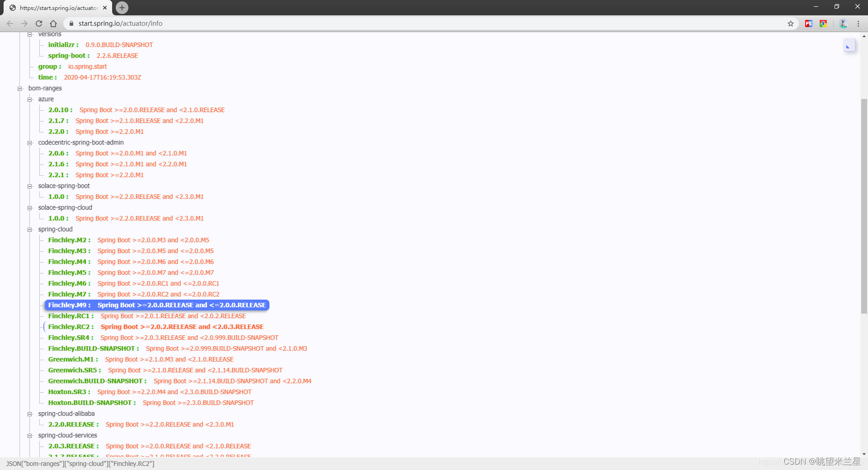The height and width of the screenshot is (470, 868).
Task: Click the JSON path in the status bar
Action: 80,464
